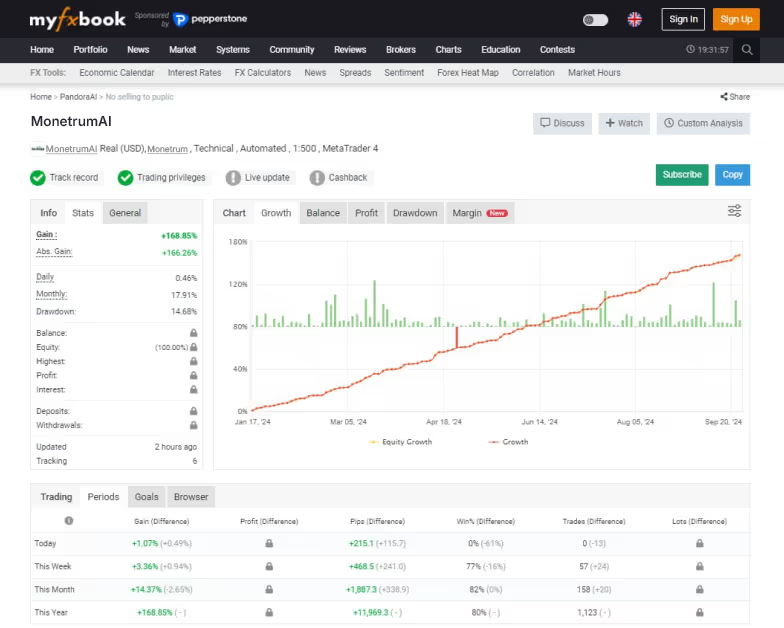Click the Balance lock icon

point(194,333)
